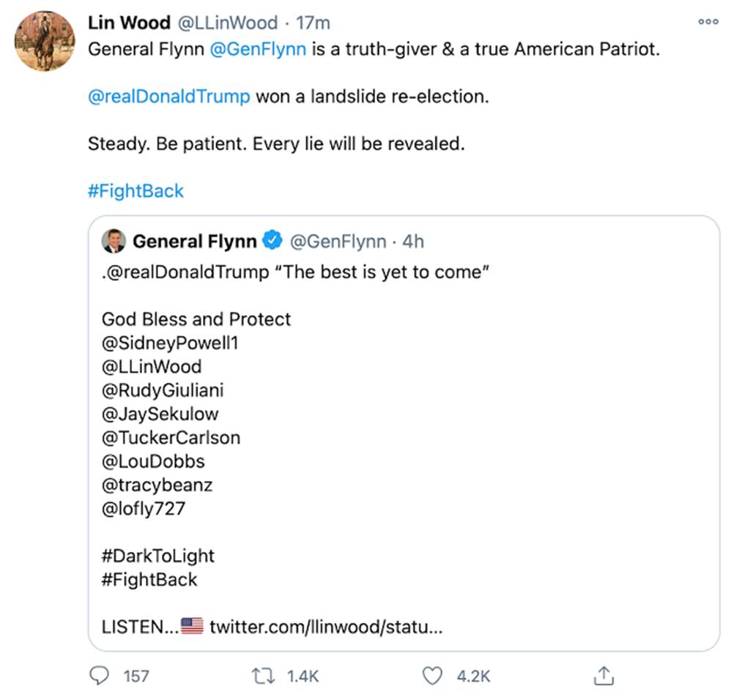Click Lin Wood's profile avatar
Viewport: 731px width, 700px height.
45,41
